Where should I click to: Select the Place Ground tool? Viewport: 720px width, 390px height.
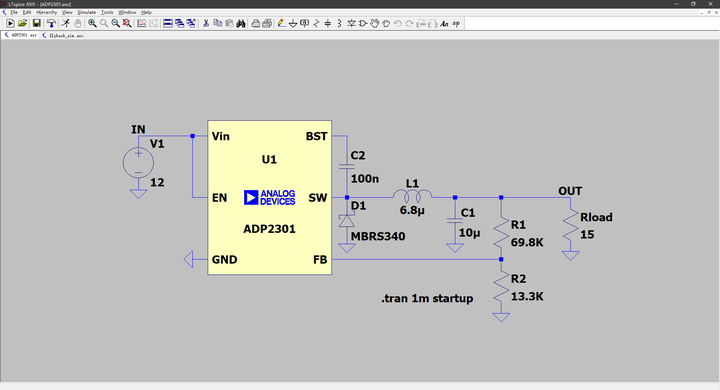(x=293, y=23)
